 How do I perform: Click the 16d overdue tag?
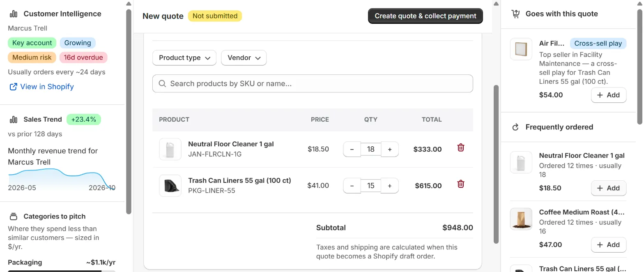pyautogui.click(x=83, y=58)
